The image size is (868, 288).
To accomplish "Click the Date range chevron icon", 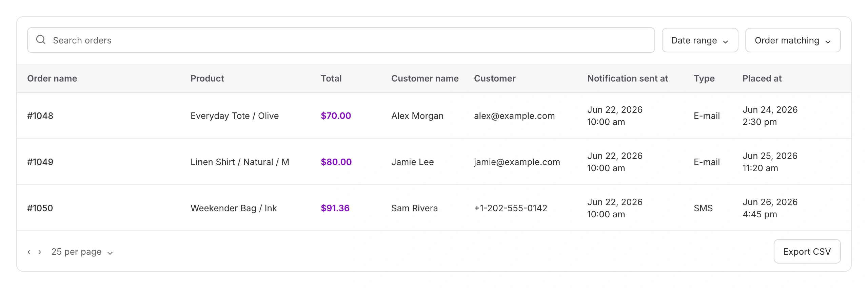I will [726, 42].
